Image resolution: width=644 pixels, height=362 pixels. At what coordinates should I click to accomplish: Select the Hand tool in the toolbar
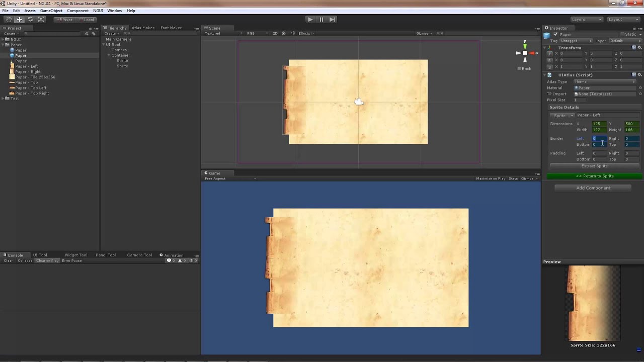point(9,20)
